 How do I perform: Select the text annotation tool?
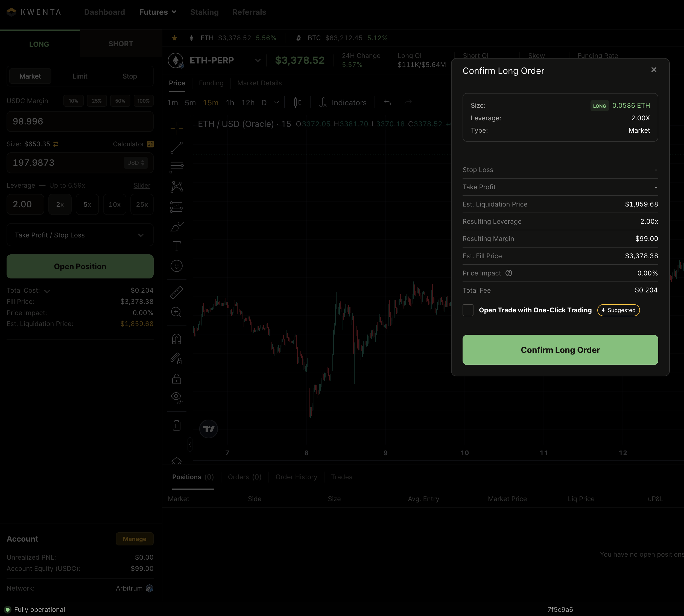point(176,246)
